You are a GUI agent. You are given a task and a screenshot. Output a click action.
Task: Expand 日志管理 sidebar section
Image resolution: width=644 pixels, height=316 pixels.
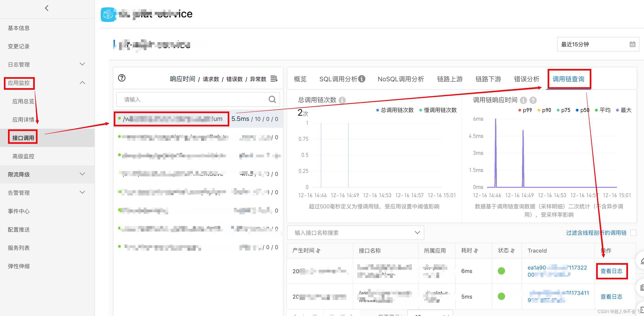pos(82,64)
